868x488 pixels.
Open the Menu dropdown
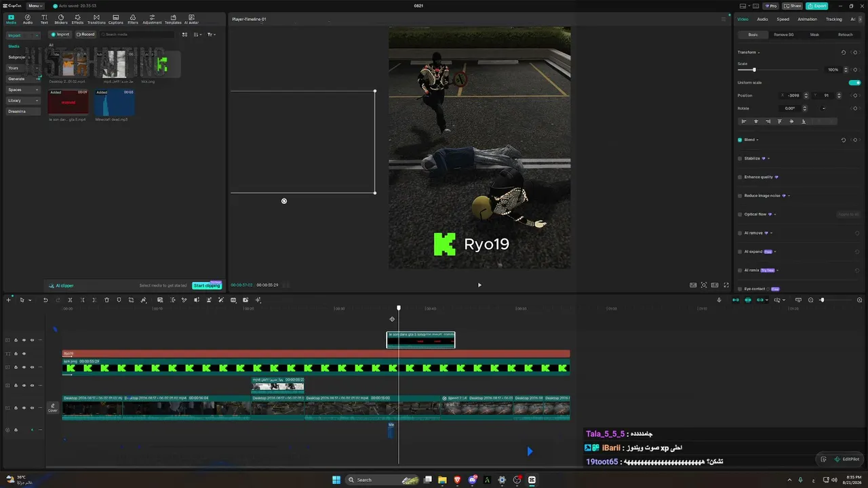(35, 6)
